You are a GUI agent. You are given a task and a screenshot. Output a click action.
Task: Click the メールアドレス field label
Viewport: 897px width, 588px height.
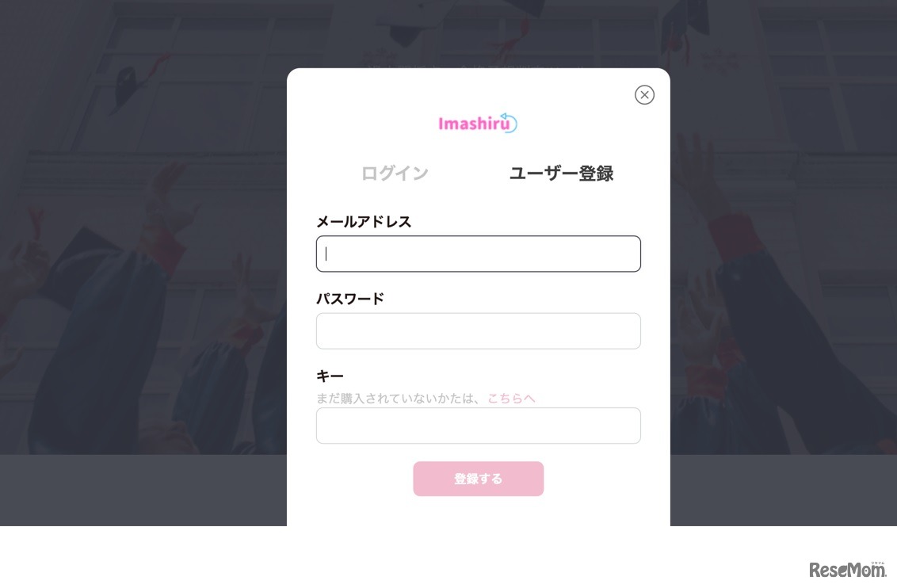[x=364, y=222]
